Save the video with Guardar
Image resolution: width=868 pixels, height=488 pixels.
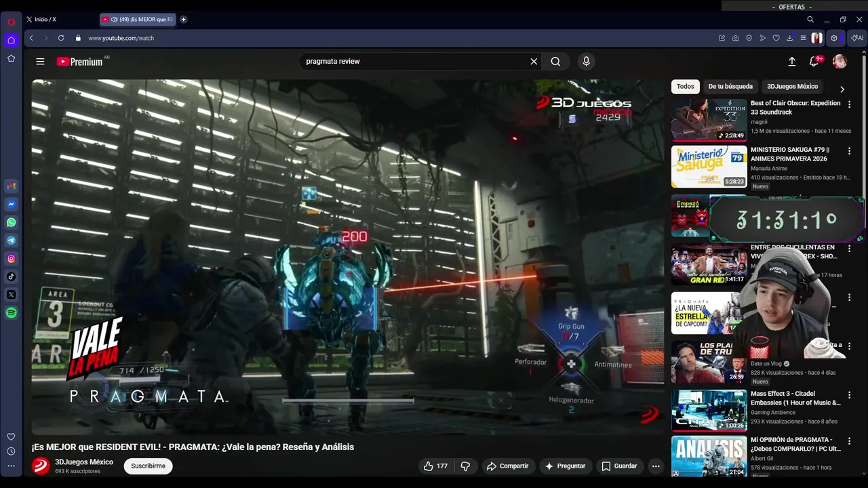(x=619, y=466)
